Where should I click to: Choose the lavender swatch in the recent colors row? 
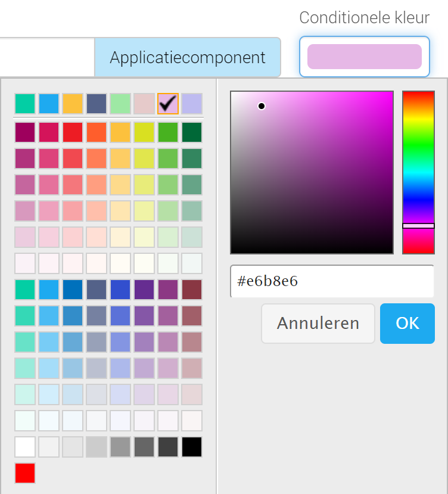[x=192, y=103]
